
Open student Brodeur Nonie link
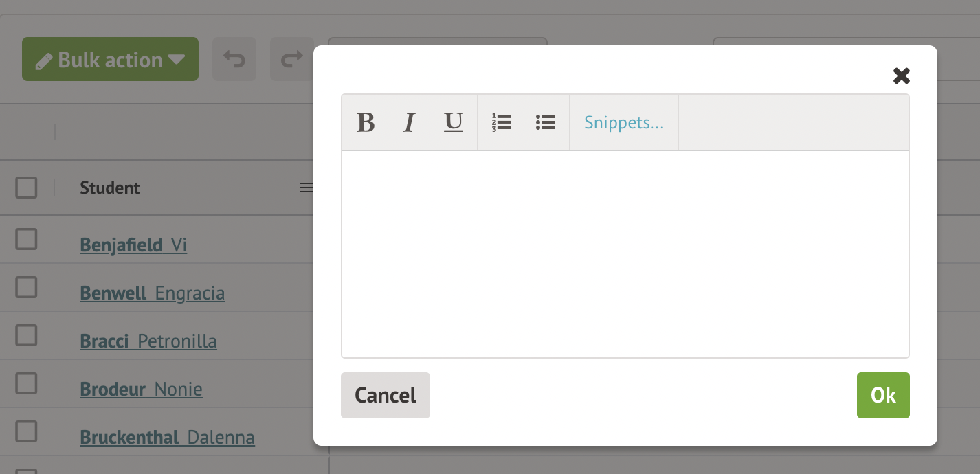click(x=141, y=390)
